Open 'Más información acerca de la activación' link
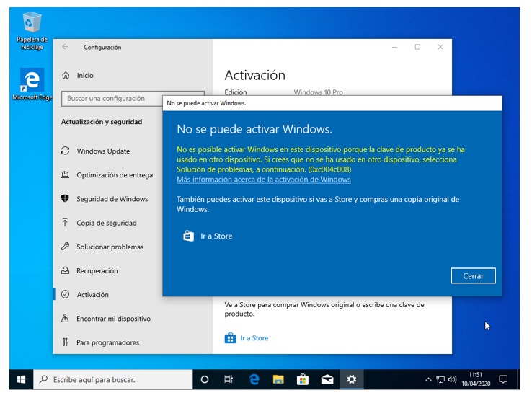The width and height of the screenshot is (532, 398). pyautogui.click(x=264, y=180)
